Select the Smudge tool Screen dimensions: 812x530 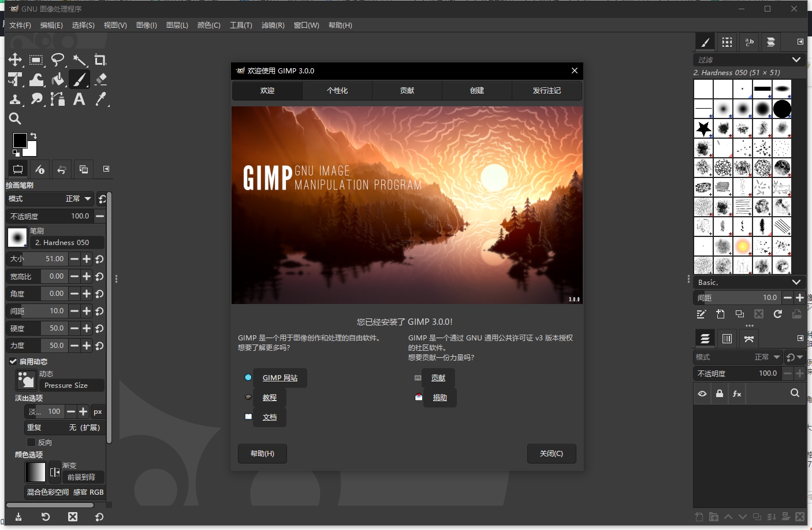point(36,99)
